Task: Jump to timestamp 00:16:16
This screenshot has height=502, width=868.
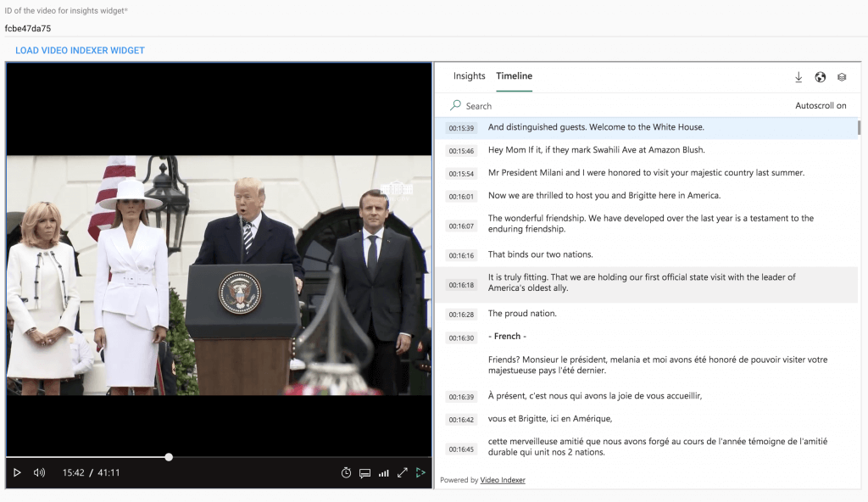Action: [461, 255]
